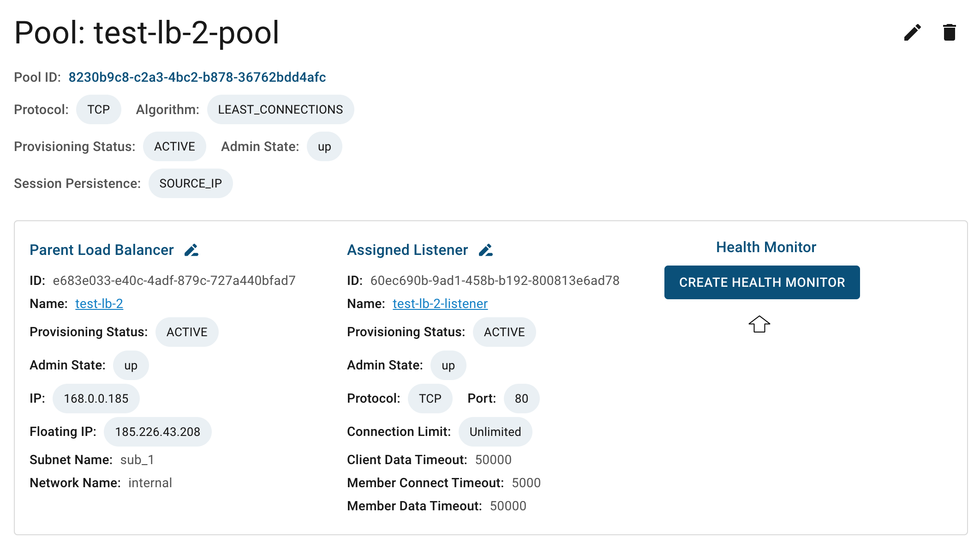This screenshot has height=544, width=980.
Task: Open the test-lb-2 load balancer link
Action: click(x=99, y=303)
